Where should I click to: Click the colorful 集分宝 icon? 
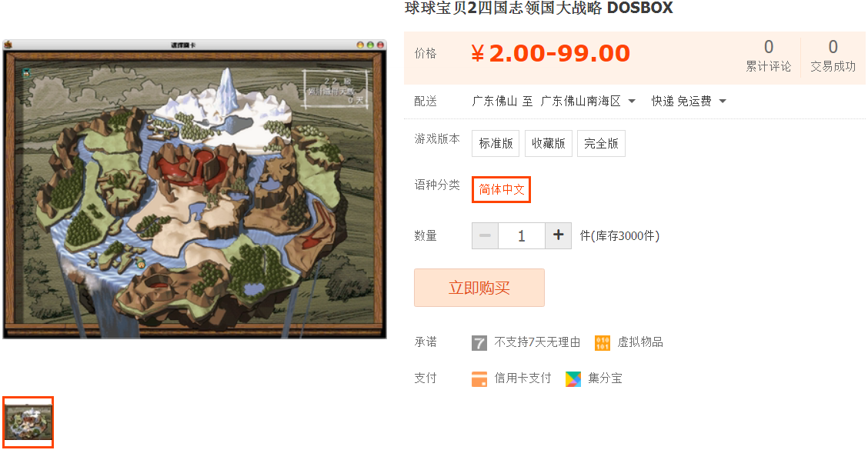tap(573, 378)
